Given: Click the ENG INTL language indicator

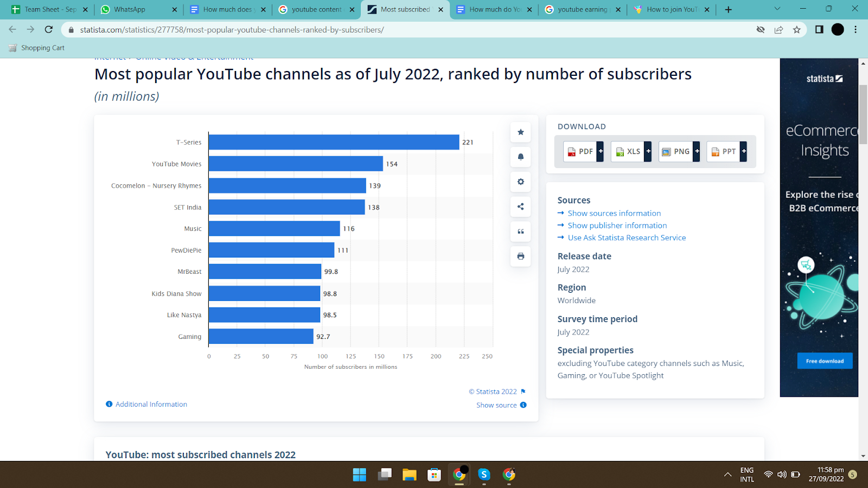Looking at the screenshot, I should pyautogui.click(x=747, y=474).
